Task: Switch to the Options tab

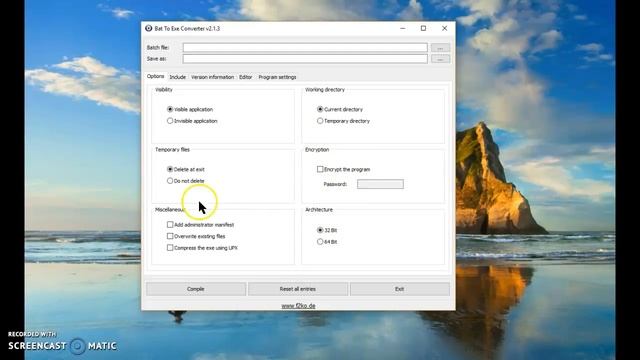Action: [x=156, y=76]
